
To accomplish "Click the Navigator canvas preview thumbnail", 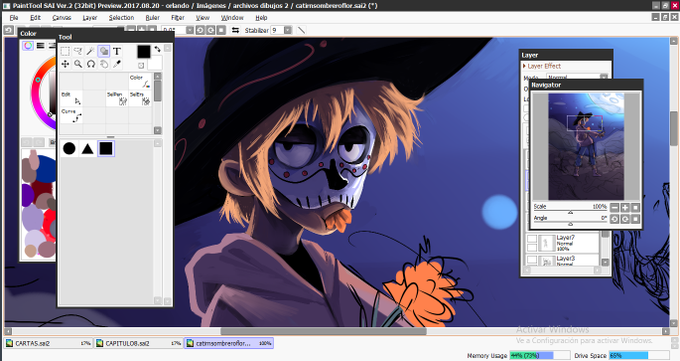I will click(586, 147).
